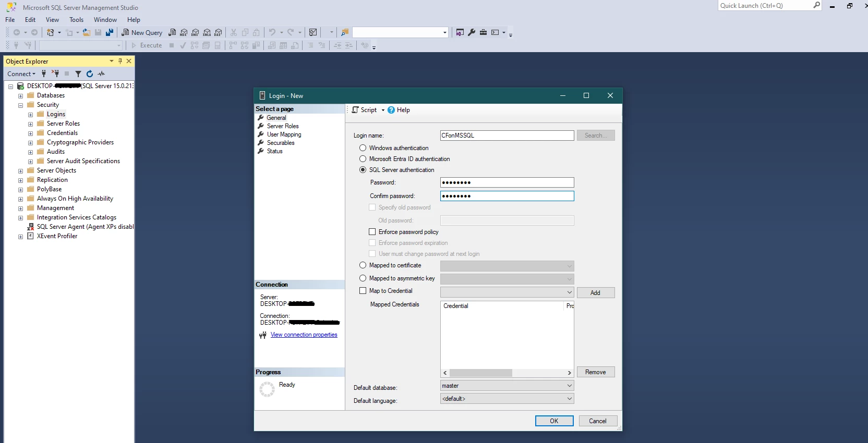Expand the Logins folder node
This screenshot has height=443, width=868.
tap(30, 115)
